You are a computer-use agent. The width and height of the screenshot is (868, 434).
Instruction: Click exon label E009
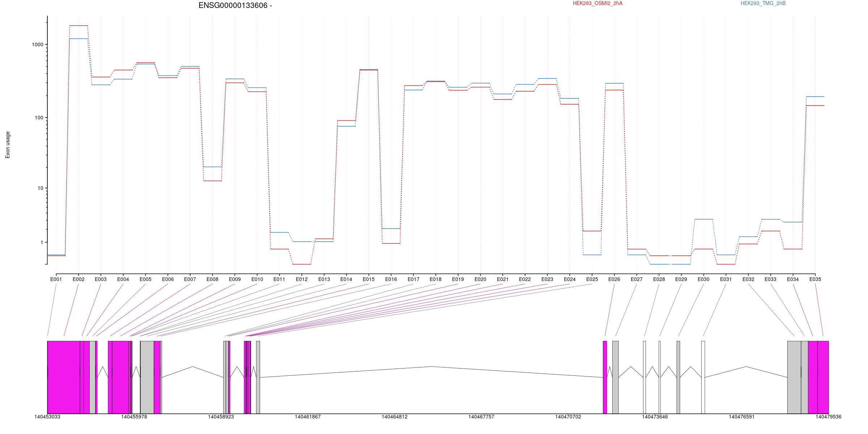(235, 279)
